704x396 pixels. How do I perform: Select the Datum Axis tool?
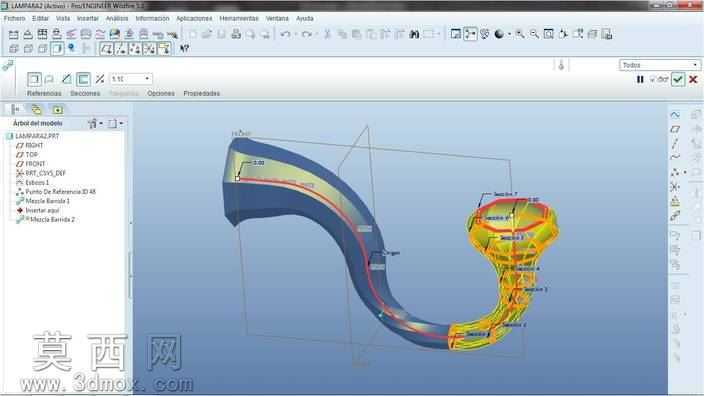675,144
